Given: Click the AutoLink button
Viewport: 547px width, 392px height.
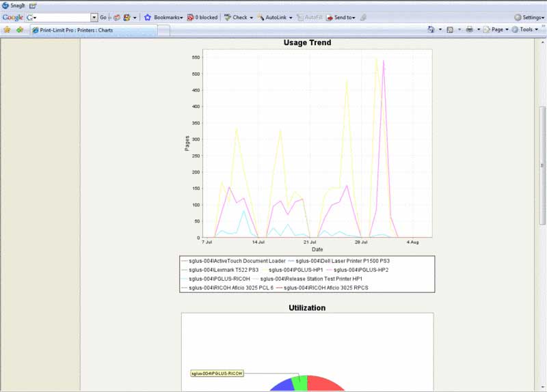Looking at the screenshot, I should tap(274, 17).
